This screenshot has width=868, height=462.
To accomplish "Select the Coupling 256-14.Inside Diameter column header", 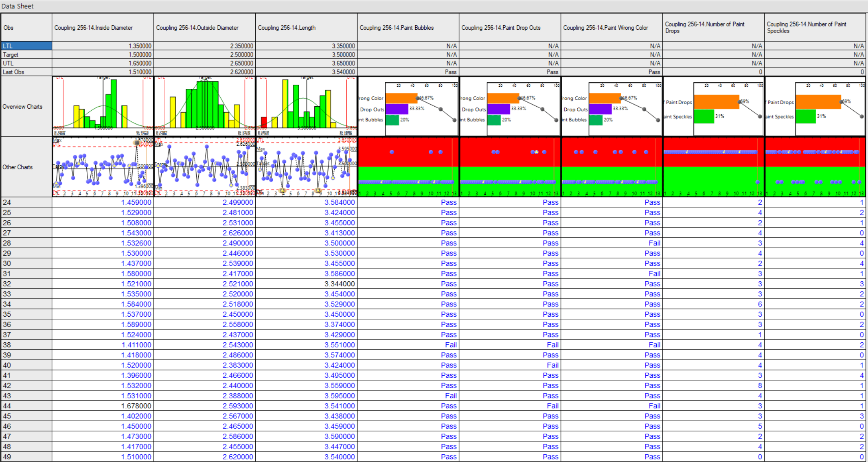I will [x=103, y=28].
